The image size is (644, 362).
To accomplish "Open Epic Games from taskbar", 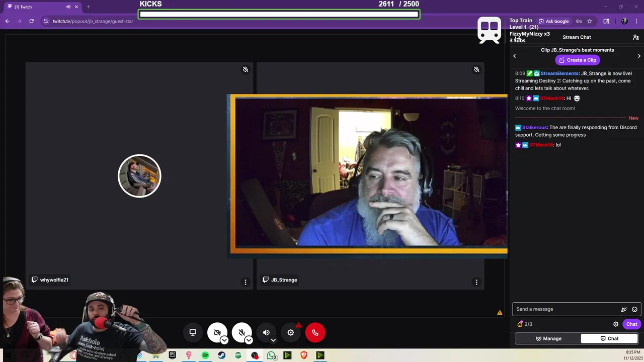I will tap(173, 355).
